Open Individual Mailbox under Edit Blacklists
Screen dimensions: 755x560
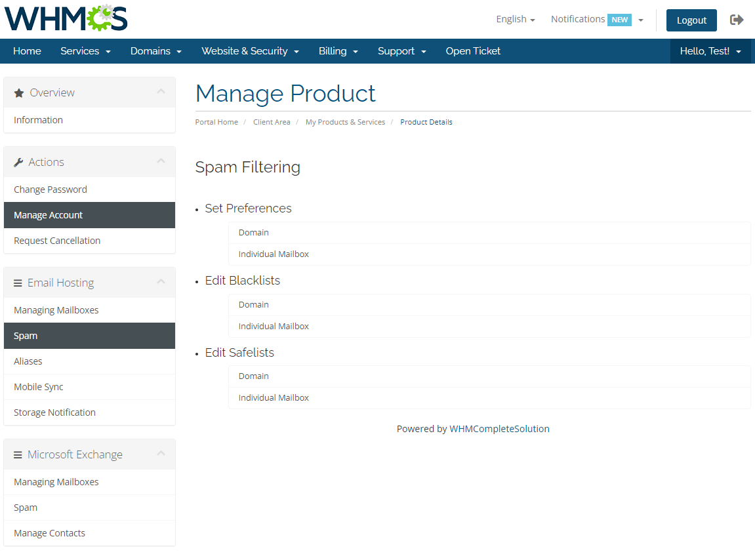point(490,327)
